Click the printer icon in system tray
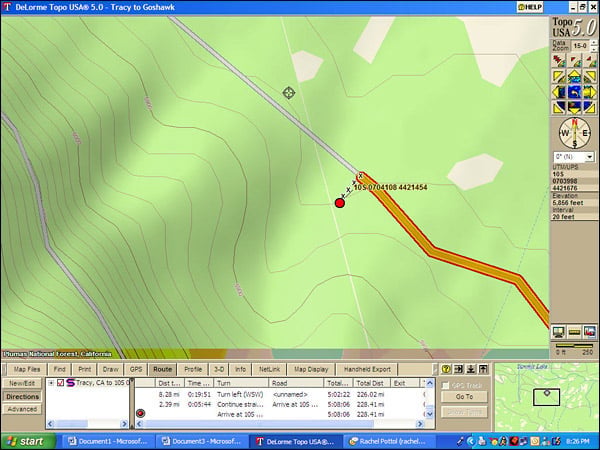The width and height of the screenshot is (600, 450). 483,441
